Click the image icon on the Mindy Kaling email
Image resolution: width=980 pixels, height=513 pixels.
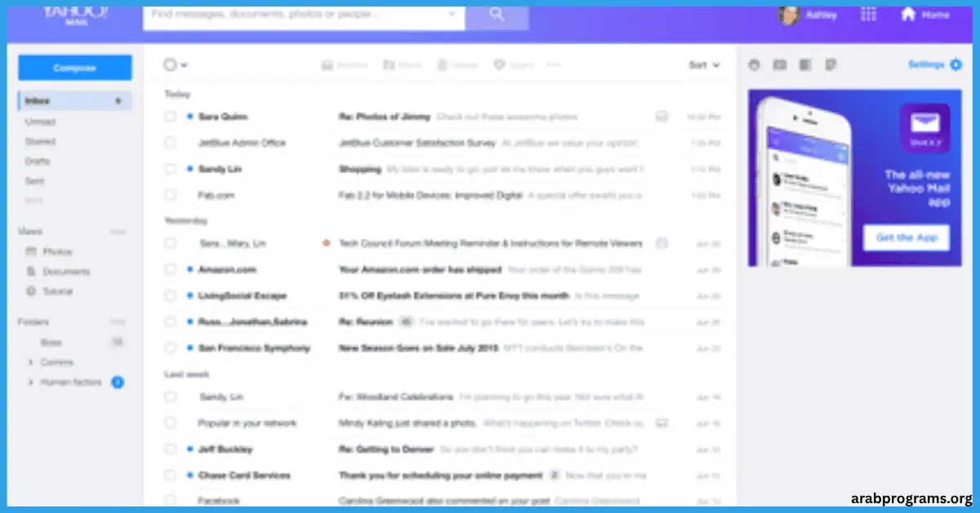[662, 422]
